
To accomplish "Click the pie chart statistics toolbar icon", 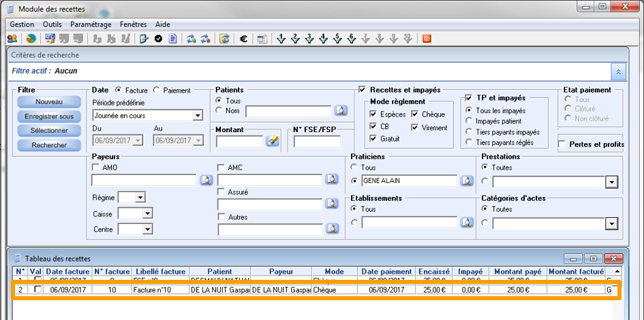I will click(x=31, y=39).
